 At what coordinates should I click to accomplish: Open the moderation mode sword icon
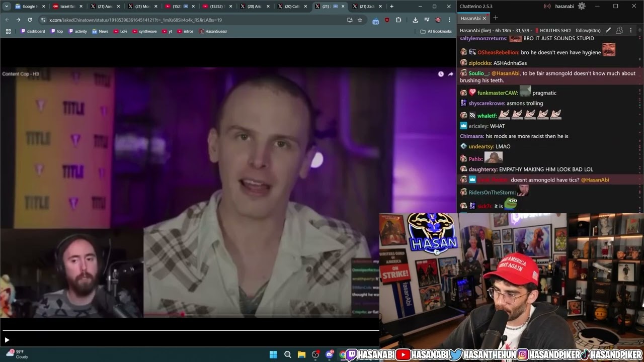[x=608, y=31]
